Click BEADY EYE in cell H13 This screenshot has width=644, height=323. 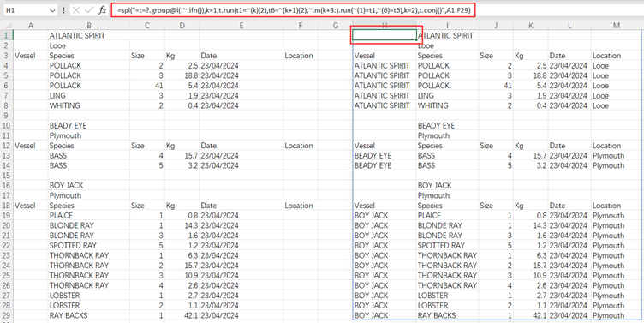coord(373,156)
